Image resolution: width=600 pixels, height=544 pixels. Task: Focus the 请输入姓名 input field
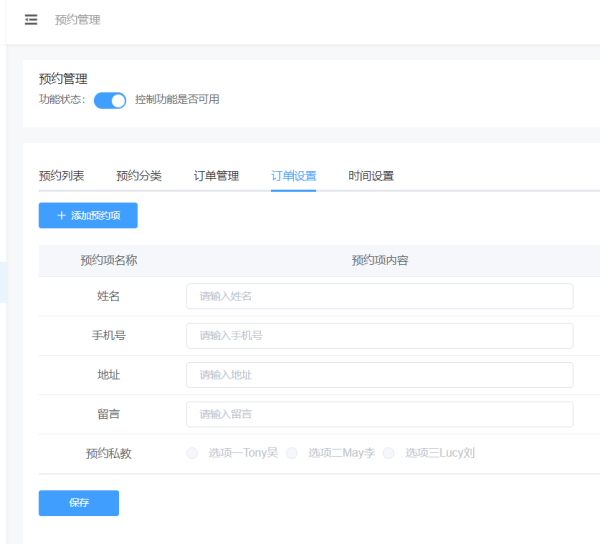tap(379, 296)
